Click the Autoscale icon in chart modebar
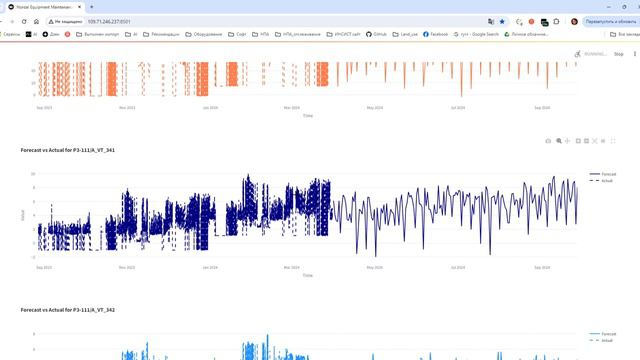The image size is (640, 360). (x=595, y=141)
